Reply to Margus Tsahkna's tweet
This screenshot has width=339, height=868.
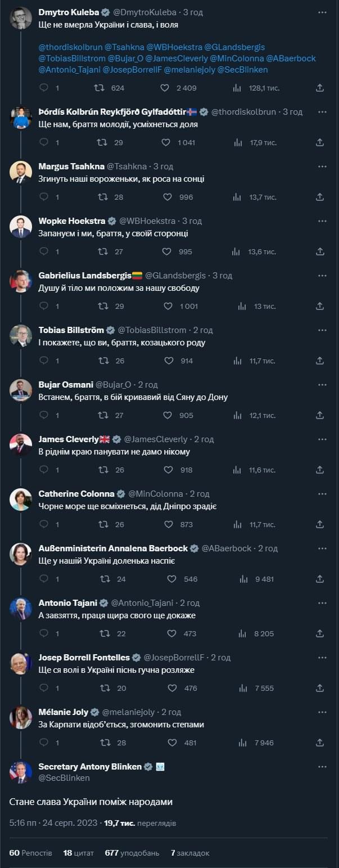[44, 197]
